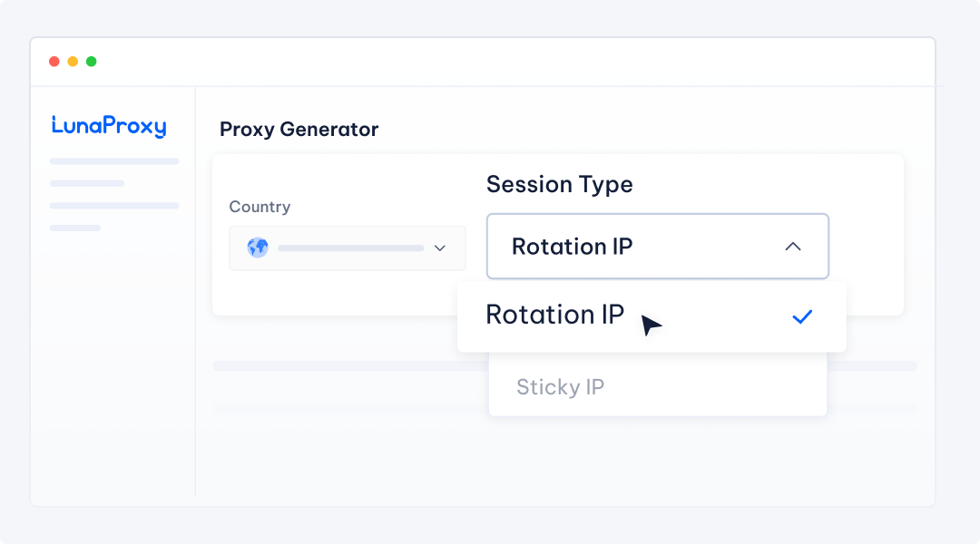Click the Country selection placeholder bar

[350, 248]
